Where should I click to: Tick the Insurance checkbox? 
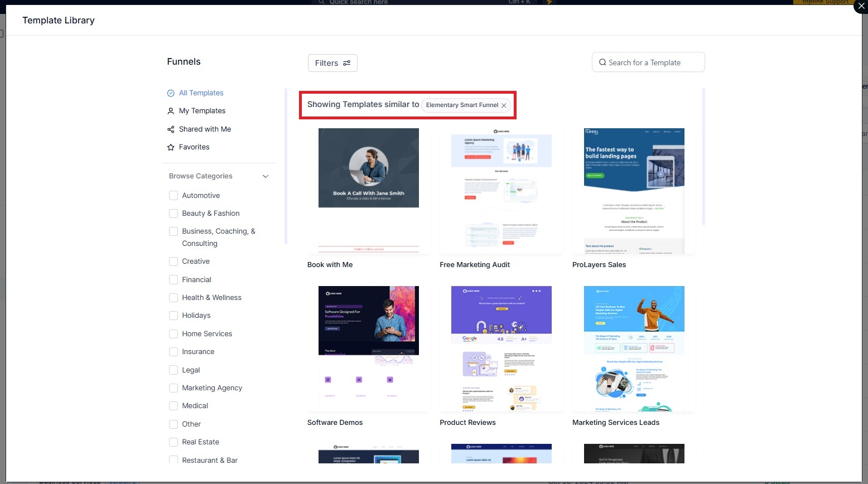pyautogui.click(x=173, y=352)
